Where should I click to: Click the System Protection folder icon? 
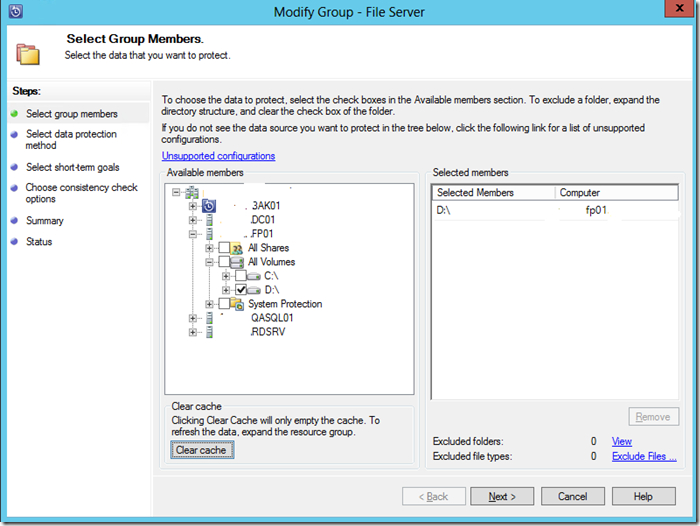point(237,304)
